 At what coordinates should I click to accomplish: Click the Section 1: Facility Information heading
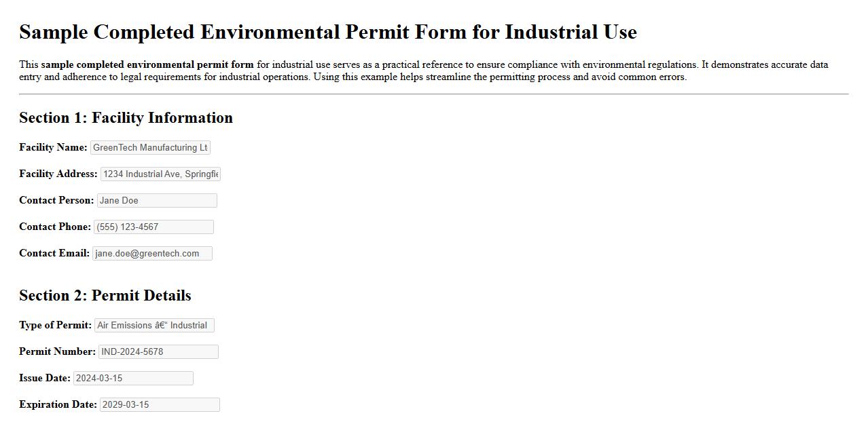(x=126, y=117)
